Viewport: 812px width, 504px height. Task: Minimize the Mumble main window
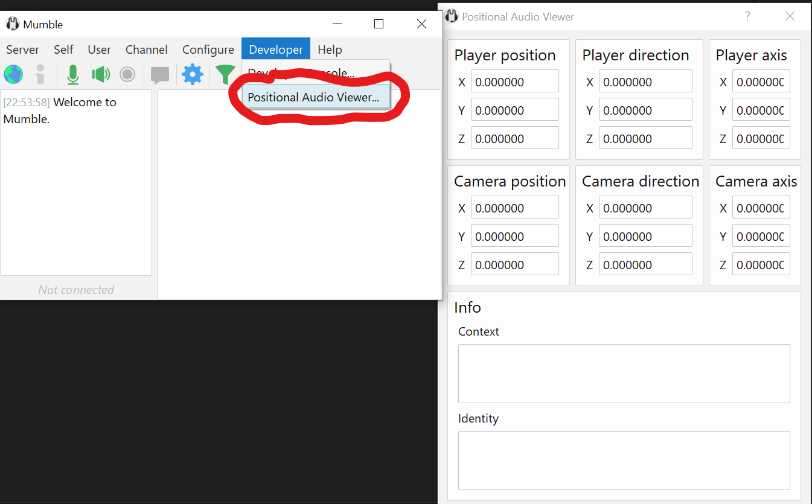tap(338, 24)
